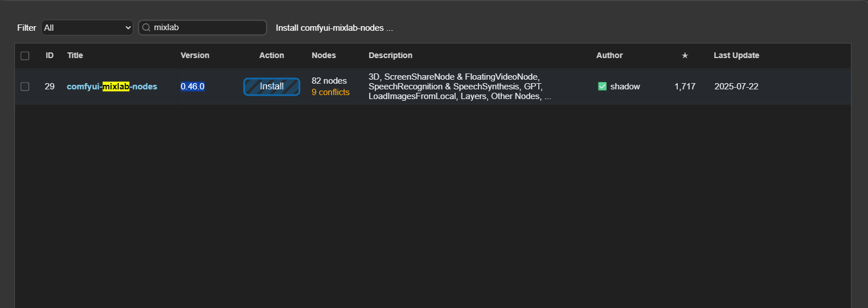Open the comfyui-mixlab-nodes title link
Image resolution: width=868 pixels, height=308 pixels.
coord(112,87)
